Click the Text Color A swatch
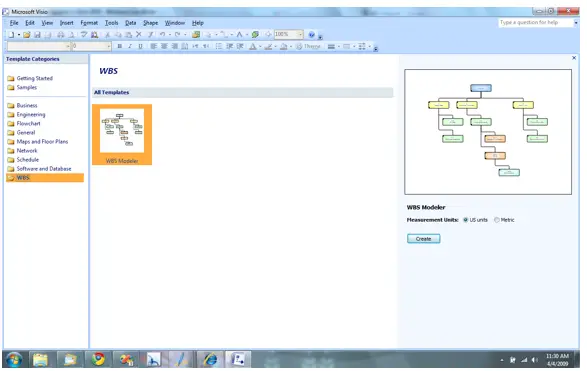Image resolution: width=587 pixels, height=371 pixels. (253, 46)
